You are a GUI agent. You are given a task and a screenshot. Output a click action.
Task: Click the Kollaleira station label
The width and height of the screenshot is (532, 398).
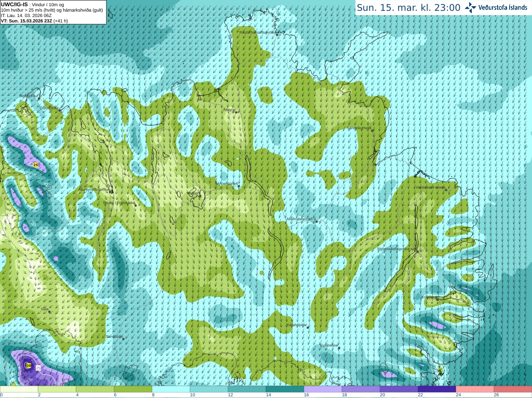click(x=429, y=297)
